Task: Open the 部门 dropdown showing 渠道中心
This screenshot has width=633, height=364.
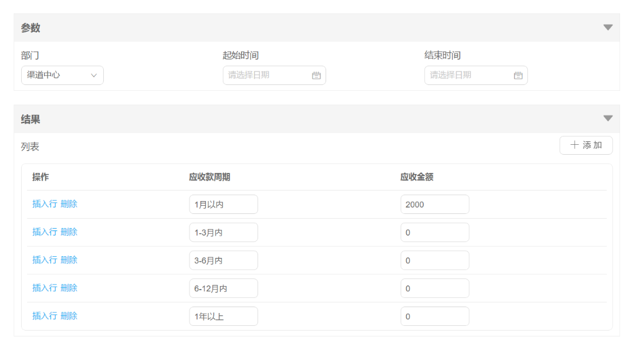Action: point(62,75)
